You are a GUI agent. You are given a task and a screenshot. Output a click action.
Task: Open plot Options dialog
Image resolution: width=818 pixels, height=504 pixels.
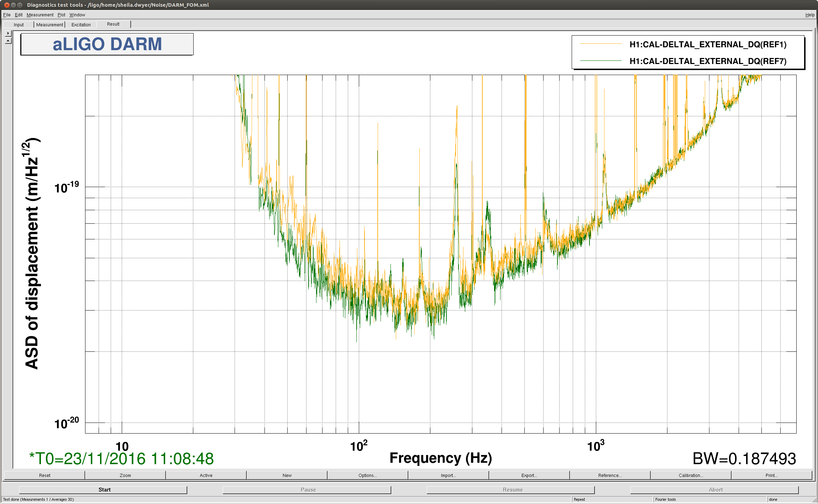[368, 475]
